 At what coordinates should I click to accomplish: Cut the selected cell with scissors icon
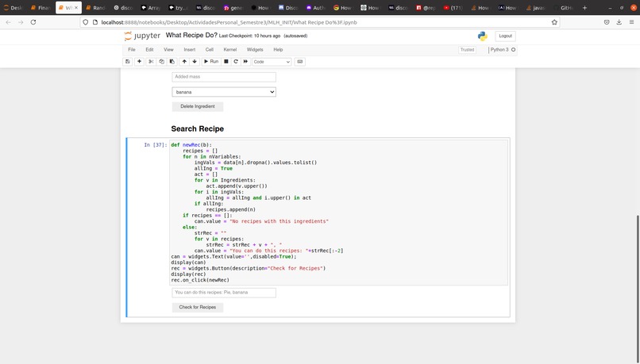pyautogui.click(x=151, y=62)
